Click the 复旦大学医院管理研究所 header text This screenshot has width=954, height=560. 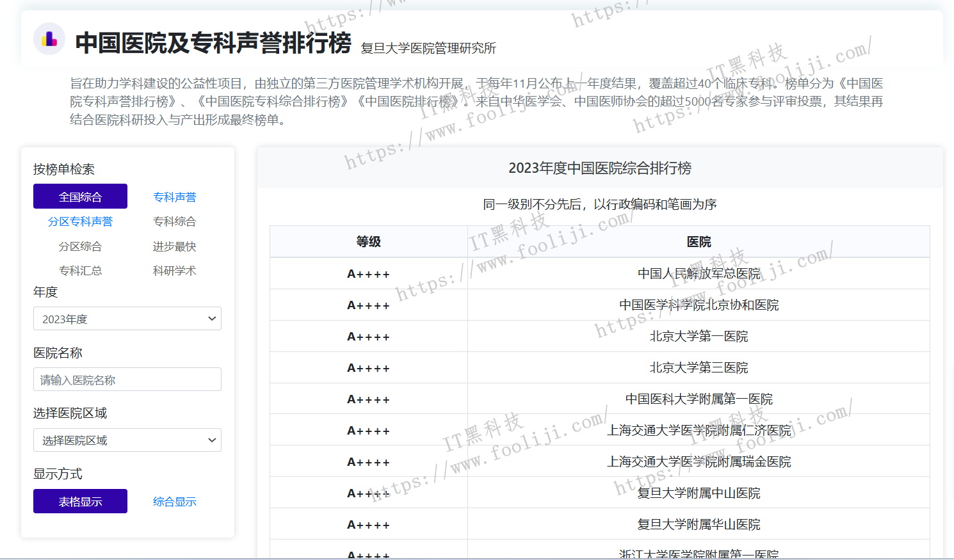(427, 48)
